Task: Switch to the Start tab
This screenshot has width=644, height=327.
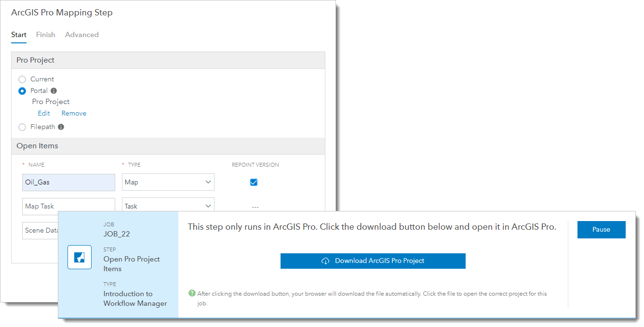Action: click(x=19, y=34)
